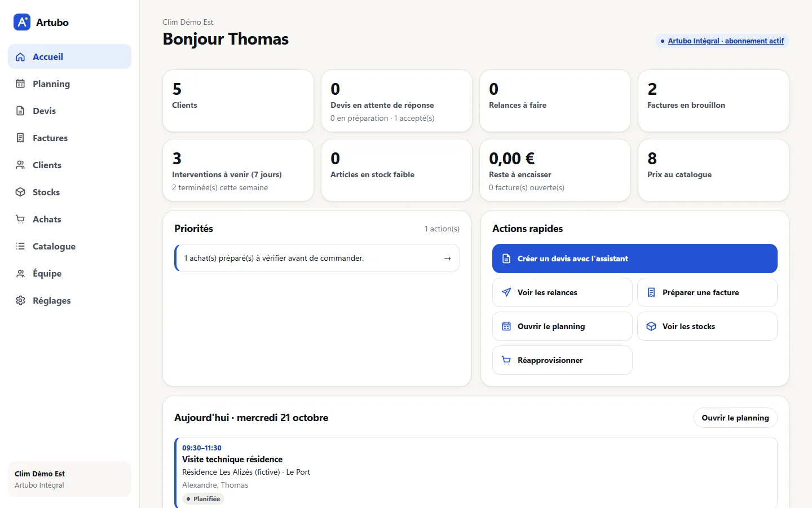This screenshot has height=508, width=812.
Task: Click the Accueil home icon
Action: click(20, 57)
